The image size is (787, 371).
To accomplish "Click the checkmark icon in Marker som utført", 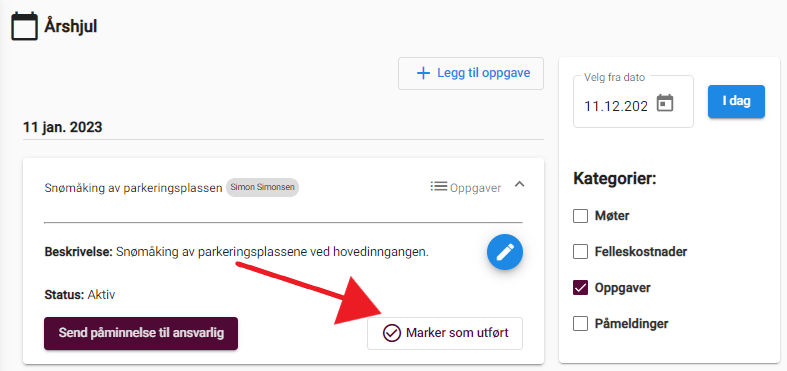I will (x=391, y=333).
